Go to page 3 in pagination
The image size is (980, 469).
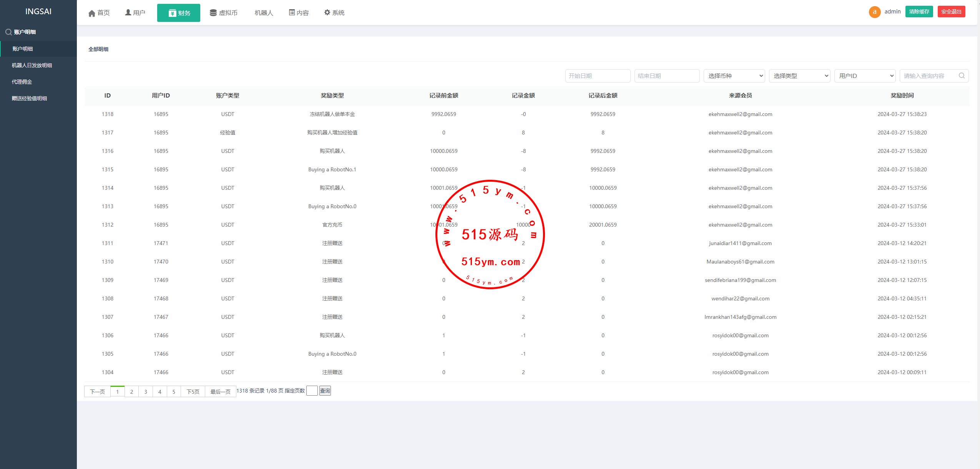(146, 391)
